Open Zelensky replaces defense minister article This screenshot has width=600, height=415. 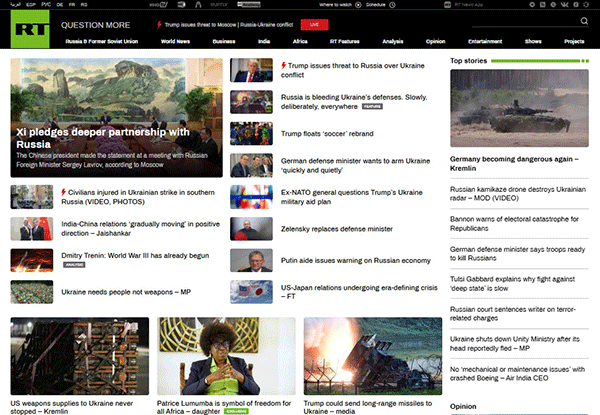click(337, 229)
